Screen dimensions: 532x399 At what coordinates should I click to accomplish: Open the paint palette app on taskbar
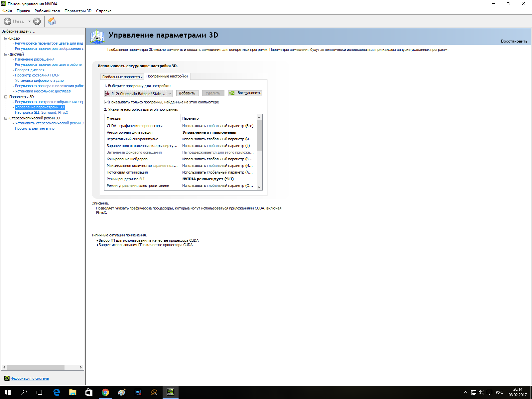pyautogui.click(x=121, y=392)
